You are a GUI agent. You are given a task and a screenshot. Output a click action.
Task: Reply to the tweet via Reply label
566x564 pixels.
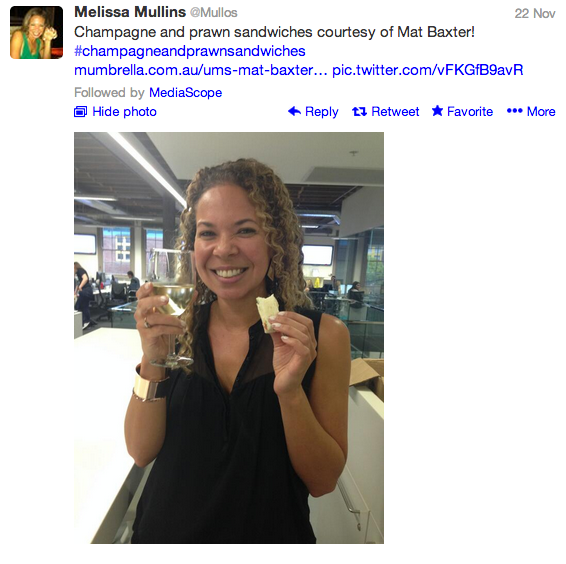pyautogui.click(x=322, y=112)
